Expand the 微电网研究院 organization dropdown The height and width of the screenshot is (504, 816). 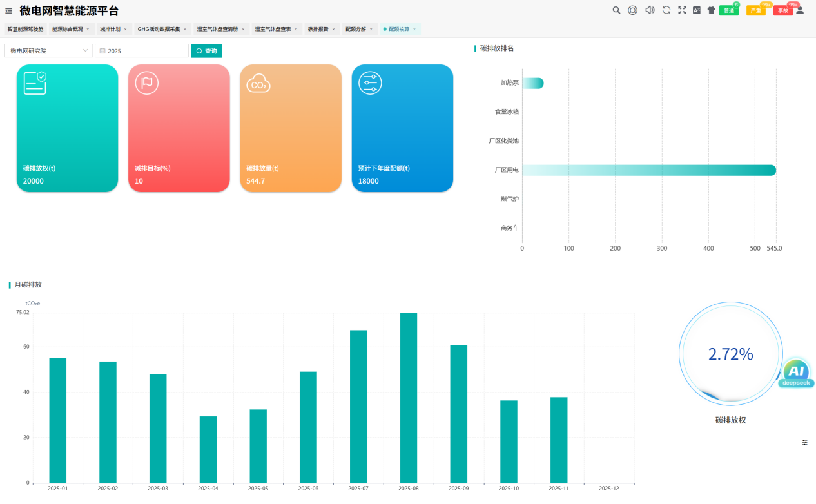click(48, 51)
